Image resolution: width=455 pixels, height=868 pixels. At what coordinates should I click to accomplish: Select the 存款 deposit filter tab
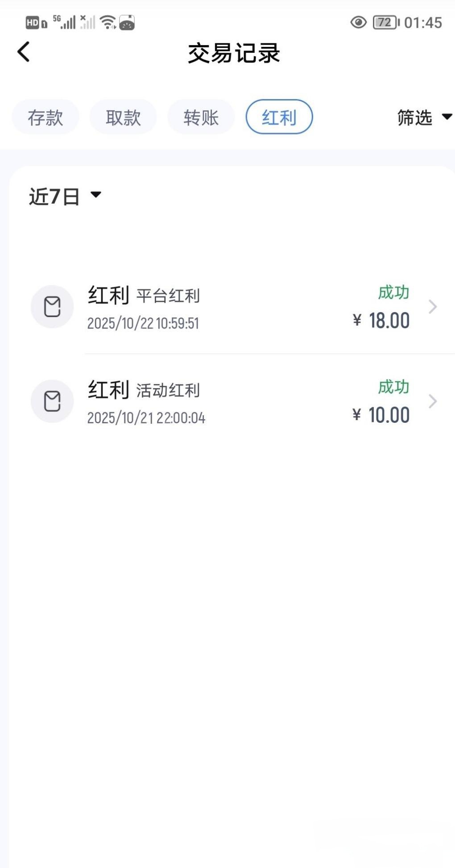click(x=45, y=117)
